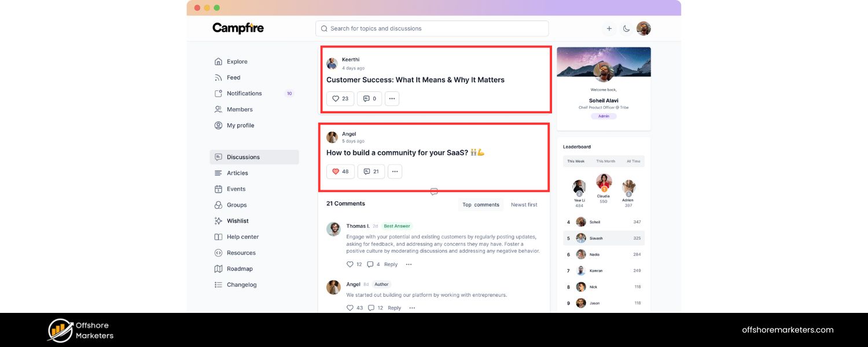Open Wishlist in the sidebar

(237, 220)
